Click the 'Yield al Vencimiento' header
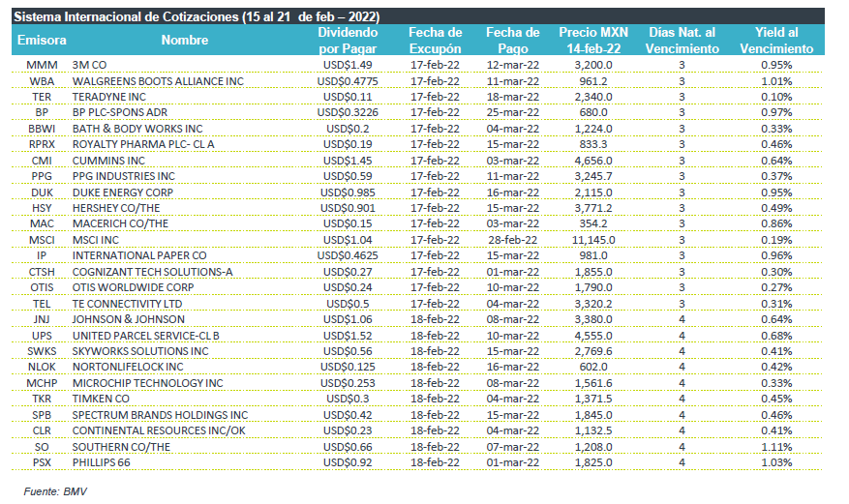 [x=776, y=41]
